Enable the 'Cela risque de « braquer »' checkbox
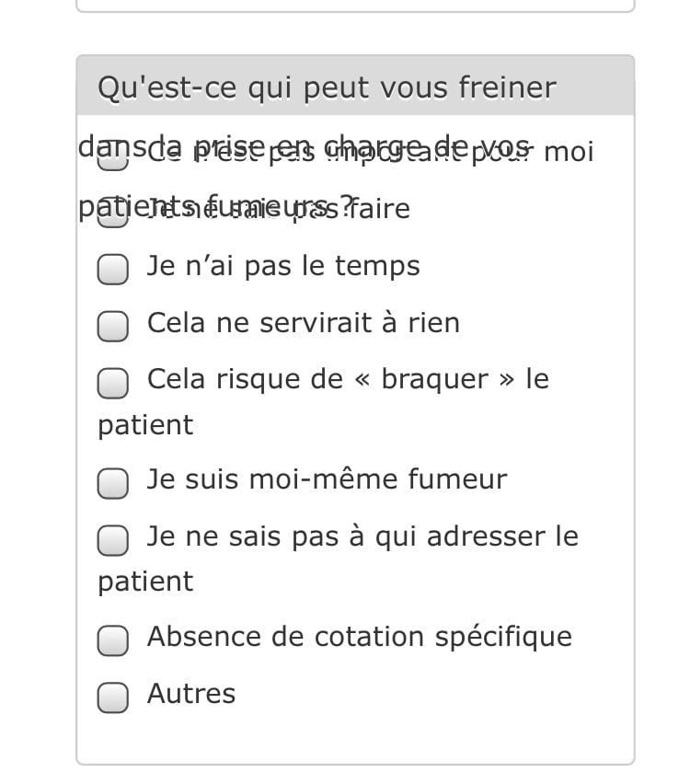 pos(113,383)
